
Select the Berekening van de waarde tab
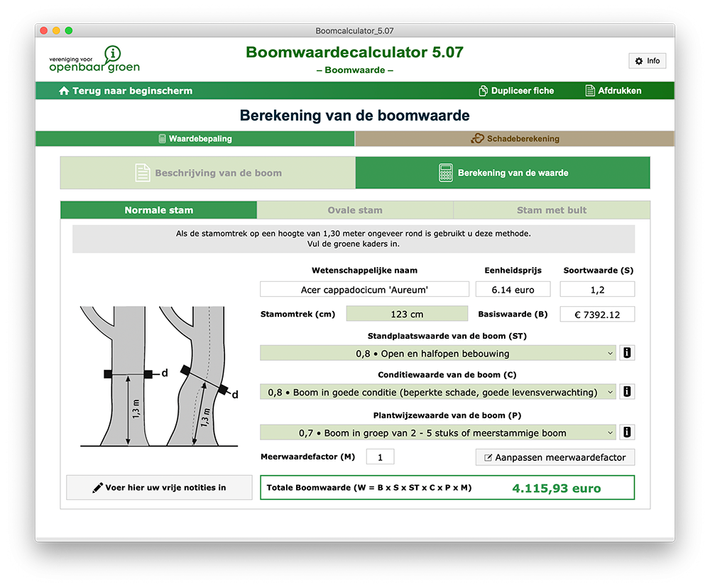coord(503,173)
